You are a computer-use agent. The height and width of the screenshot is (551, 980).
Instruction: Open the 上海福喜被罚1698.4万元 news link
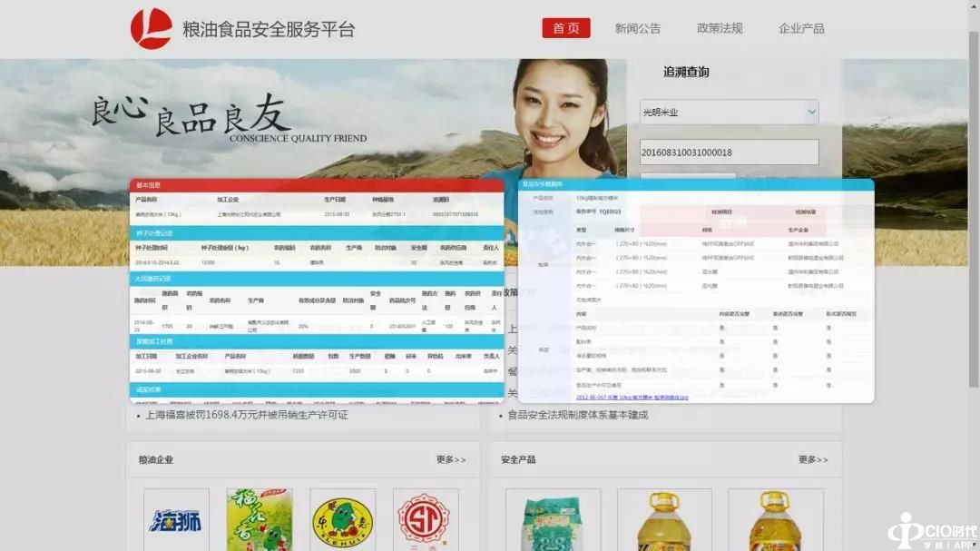pyautogui.click(x=246, y=415)
